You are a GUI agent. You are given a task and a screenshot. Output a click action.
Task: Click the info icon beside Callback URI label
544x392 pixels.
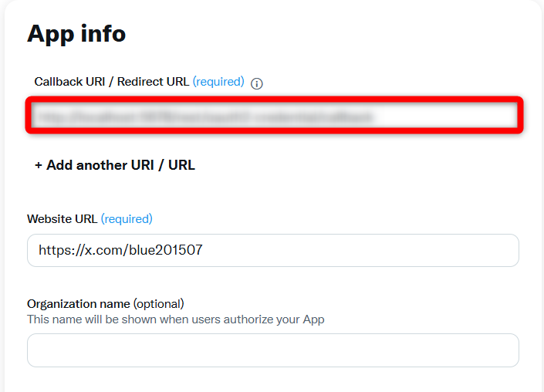pos(257,83)
